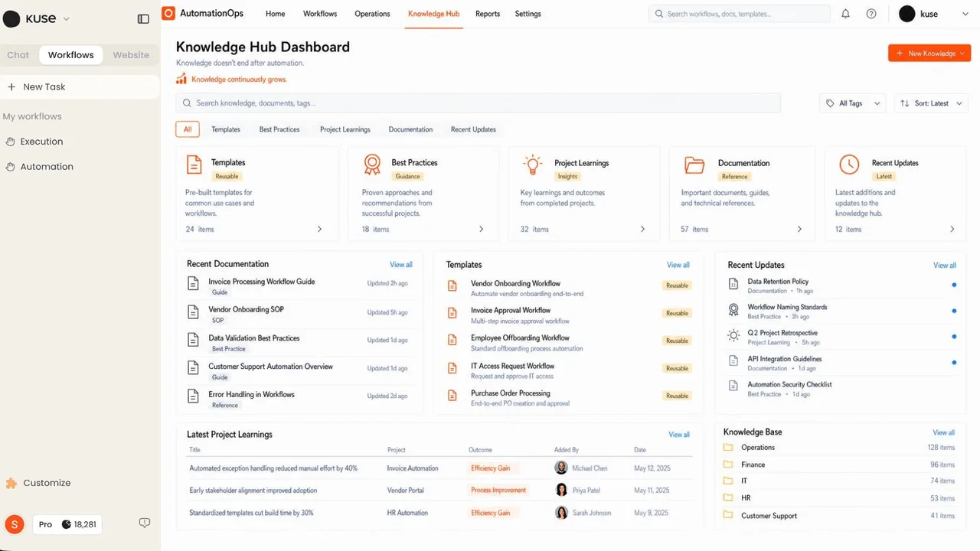Viewport: 980px width, 551px height.
Task: Collapse the sidebar panel toggle icon
Action: click(143, 19)
